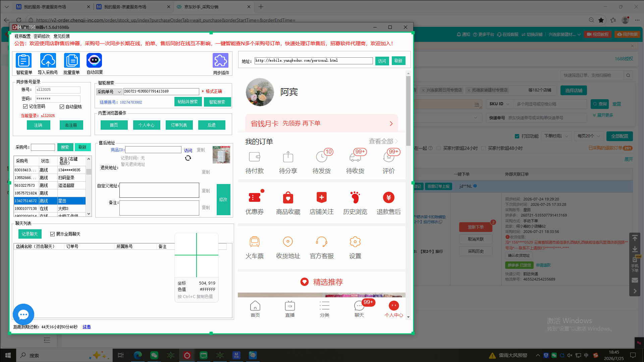Click the 粘贴并搜索 button

[188, 102]
